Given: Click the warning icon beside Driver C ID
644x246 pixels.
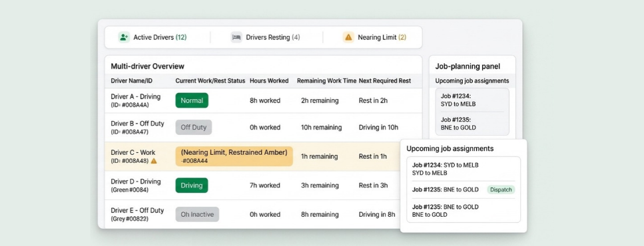Looking at the screenshot, I should [154, 161].
